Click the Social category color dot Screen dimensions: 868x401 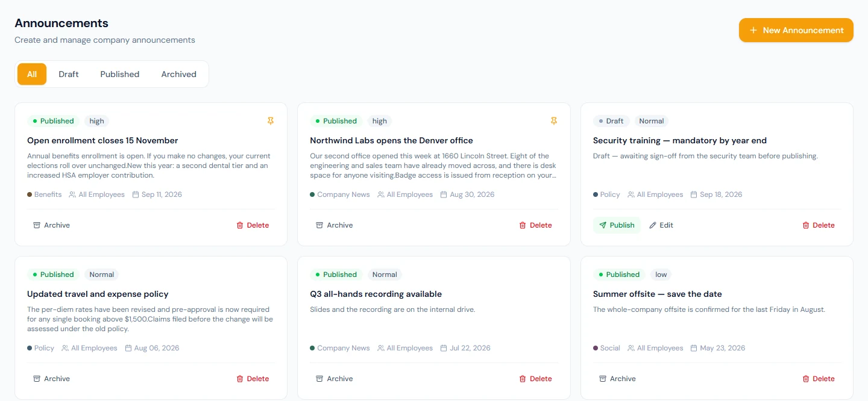[596, 348]
